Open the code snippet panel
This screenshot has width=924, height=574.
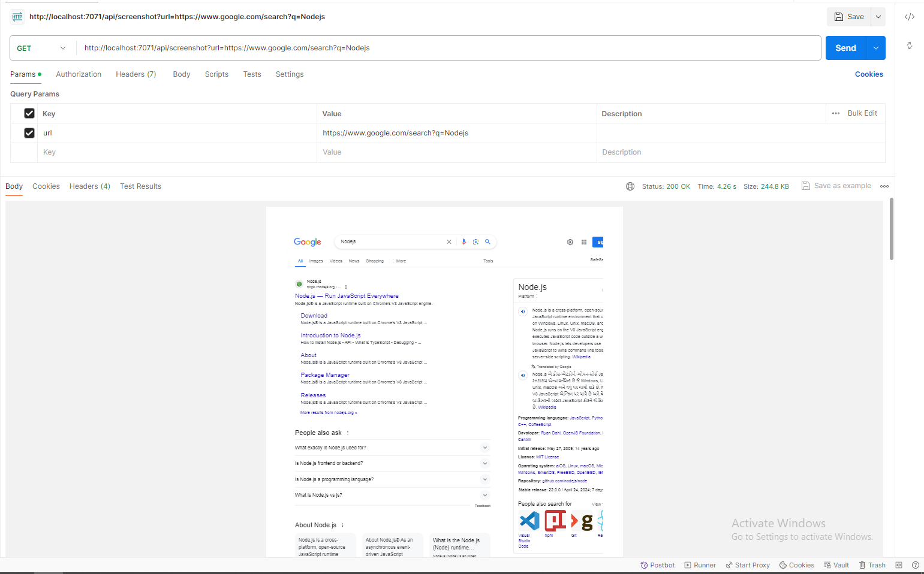pos(909,17)
